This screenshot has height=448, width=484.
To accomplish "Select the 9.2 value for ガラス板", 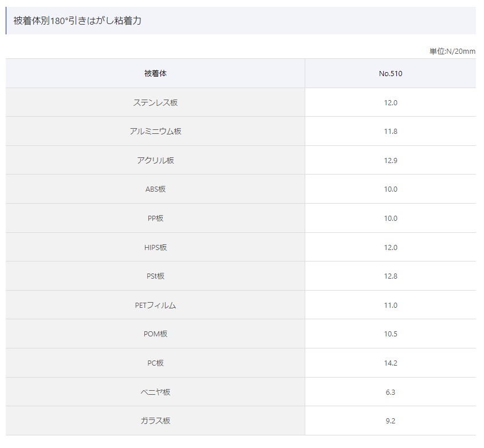I will pyautogui.click(x=391, y=421).
